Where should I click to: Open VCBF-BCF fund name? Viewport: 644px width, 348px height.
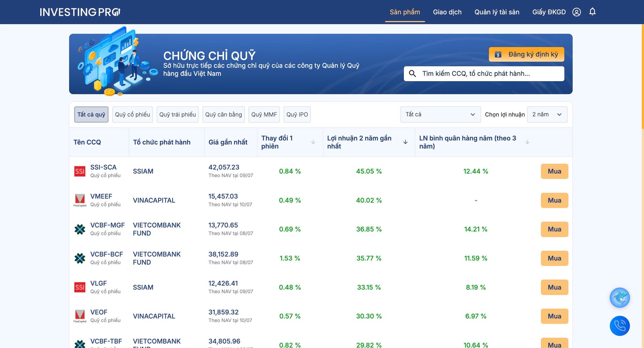[106, 254]
